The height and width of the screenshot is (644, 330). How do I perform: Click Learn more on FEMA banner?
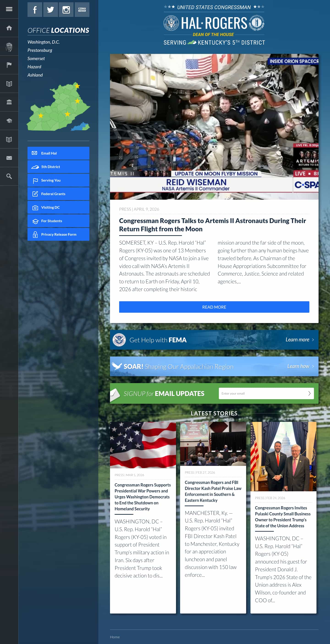point(300,340)
